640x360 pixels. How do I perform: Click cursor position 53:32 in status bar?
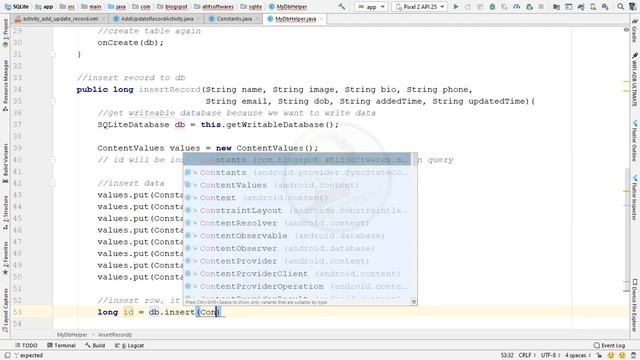(x=507, y=355)
